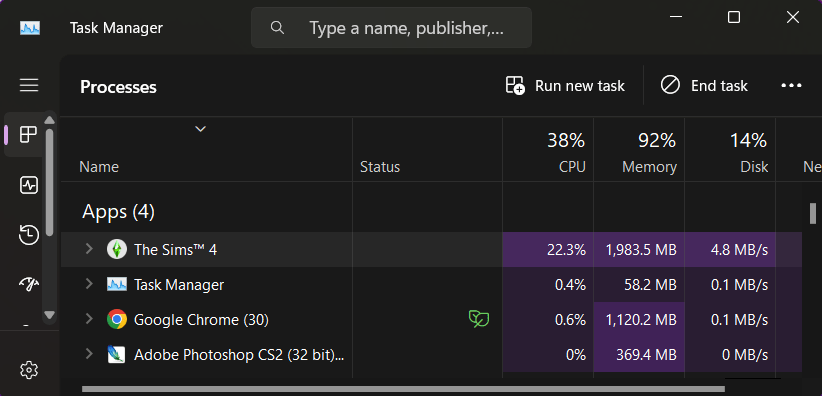Maximize the Task Manager window
This screenshot has width=822, height=396.
[734, 17]
